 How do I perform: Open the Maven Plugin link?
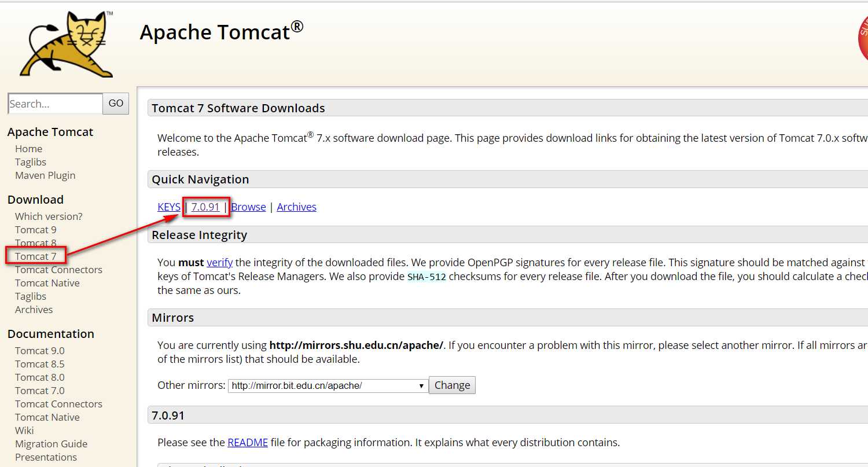click(45, 175)
